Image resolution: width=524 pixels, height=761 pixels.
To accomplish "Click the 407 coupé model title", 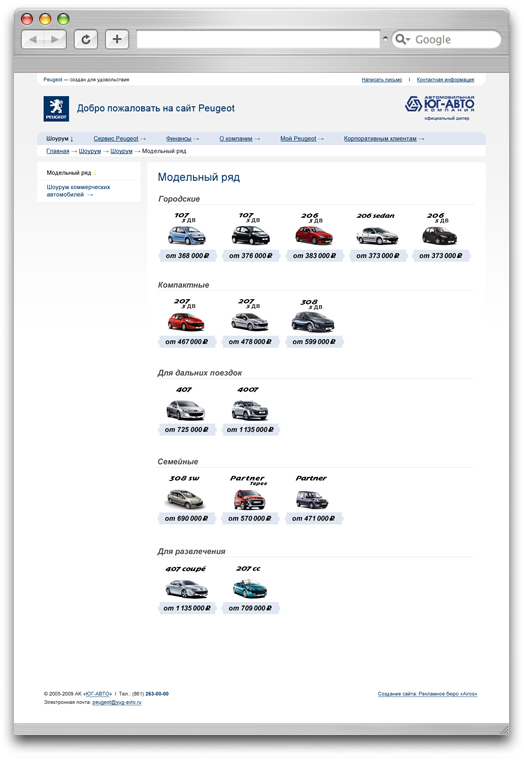I will pyautogui.click(x=185, y=568).
